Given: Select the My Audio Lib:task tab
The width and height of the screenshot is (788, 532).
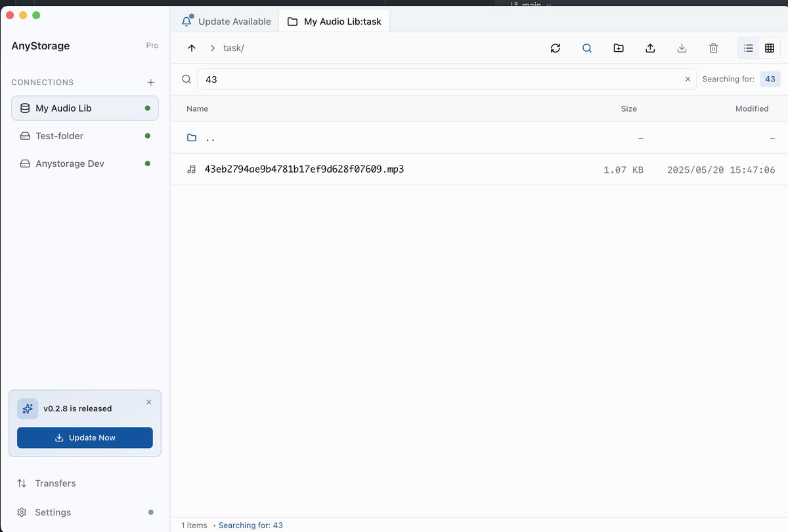Looking at the screenshot, I should (335, 21).
